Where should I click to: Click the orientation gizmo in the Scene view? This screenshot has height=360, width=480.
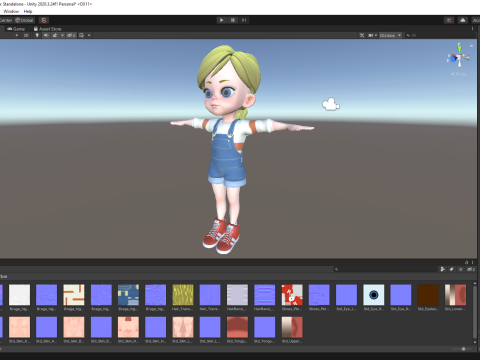tap(459, 57)
